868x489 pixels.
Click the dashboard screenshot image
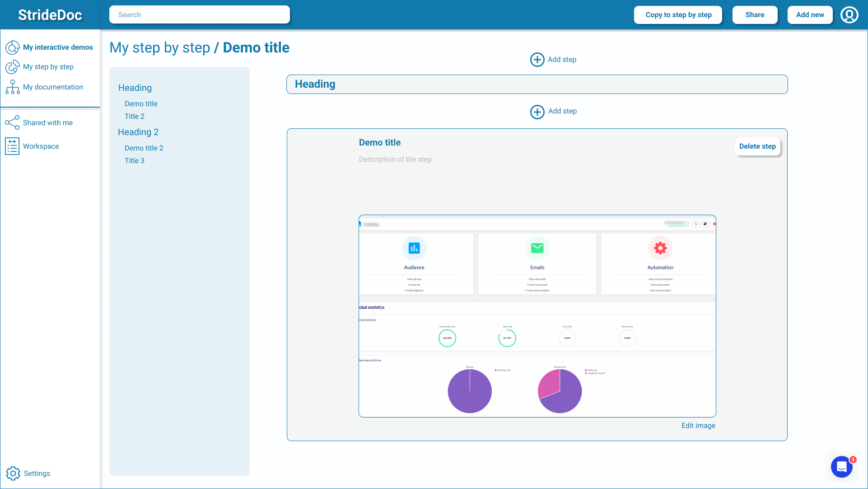click(x=537, y=316)
